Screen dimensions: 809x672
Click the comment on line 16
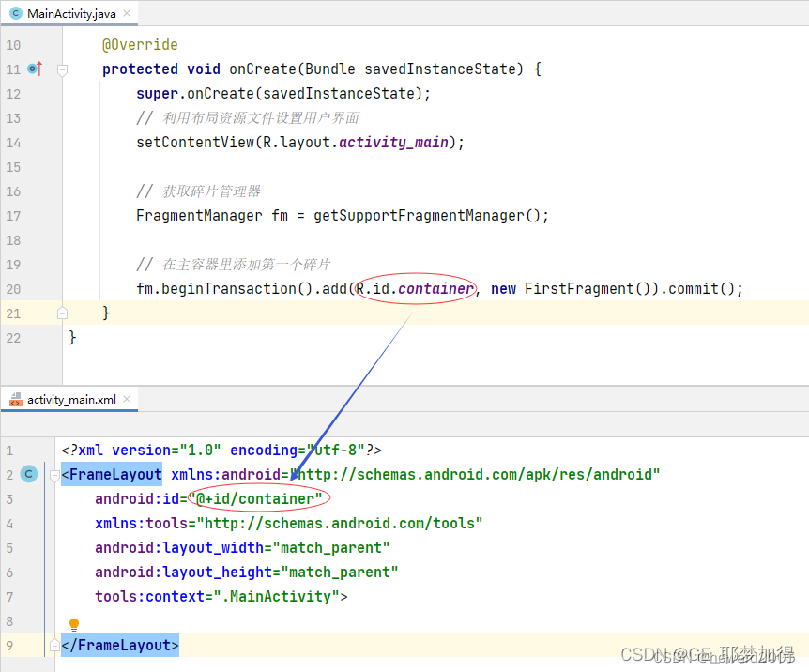point(198,191)
